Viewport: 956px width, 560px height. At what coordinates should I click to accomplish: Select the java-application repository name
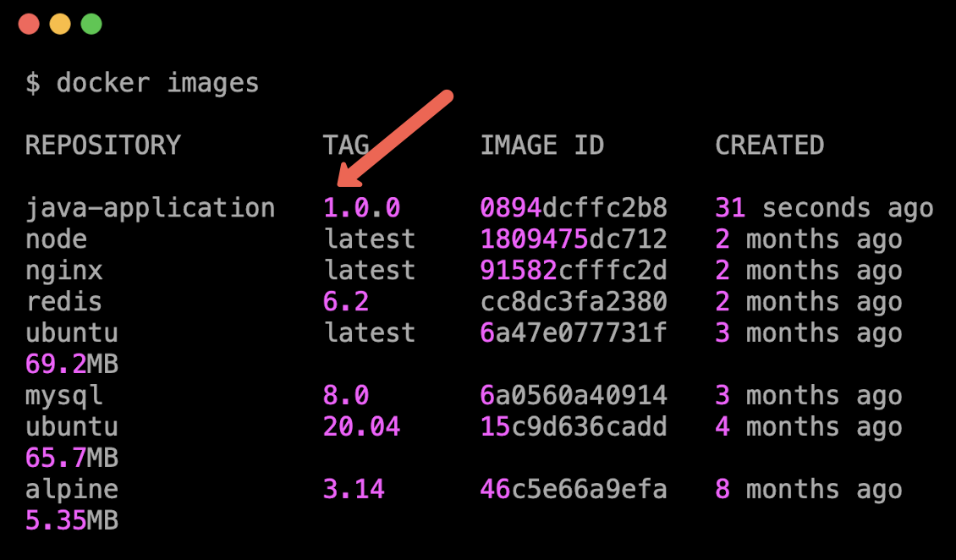151,207
